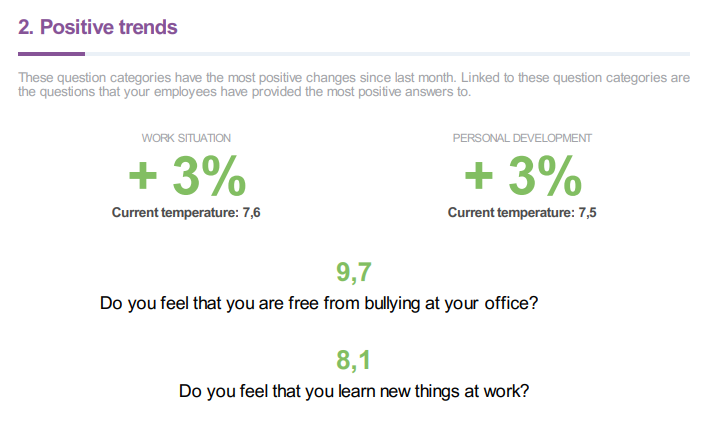Click the green 9,7 score
Image resolution: width=714 pixels, height=422 pixels.
point(354,272)
